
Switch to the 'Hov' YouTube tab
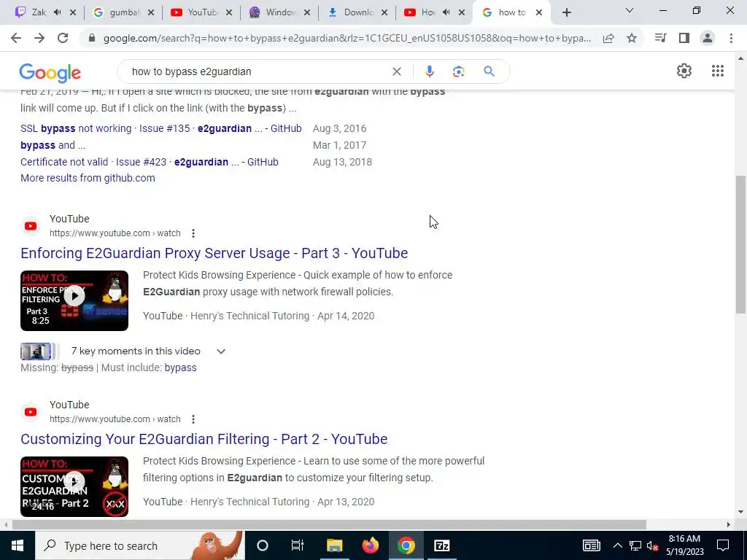tap(428, 12)
